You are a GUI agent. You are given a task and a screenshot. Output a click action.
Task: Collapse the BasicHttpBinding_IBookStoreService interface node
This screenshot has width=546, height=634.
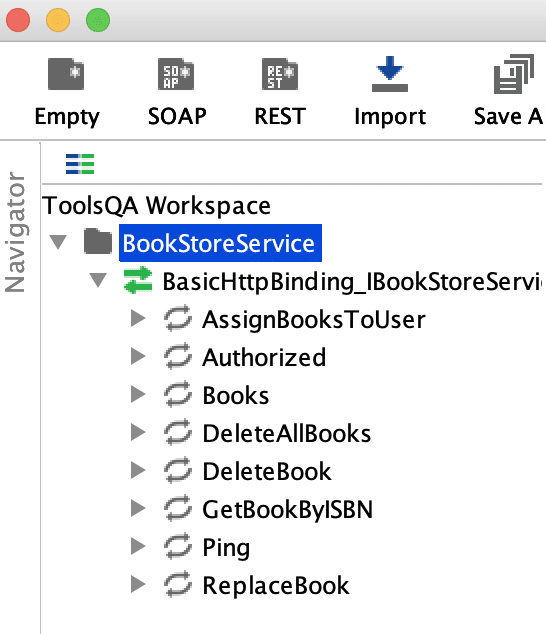pos(98,280)
